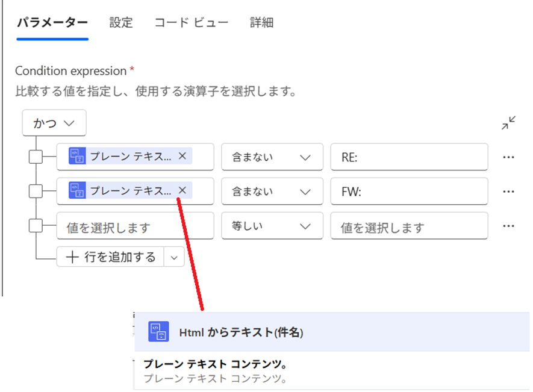Viewport: 533px width, 392px height.
Task: Open the ellipsis menu for the empty third row
Action: (508, 226)
